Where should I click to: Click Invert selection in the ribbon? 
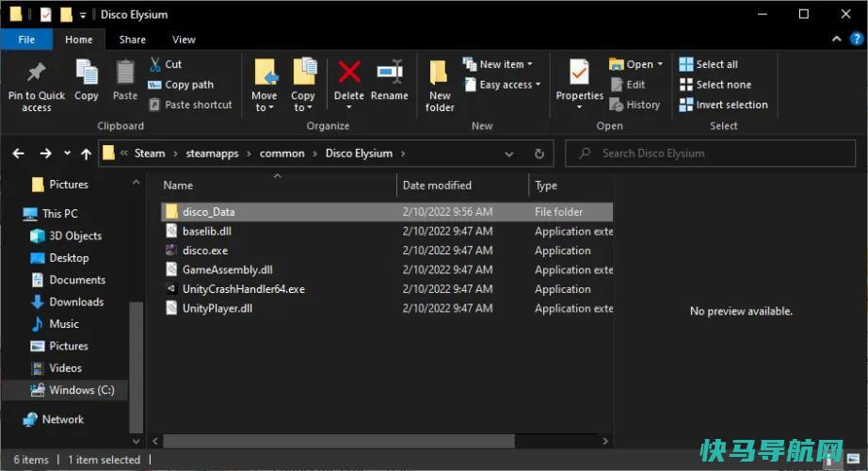(724, 105)
